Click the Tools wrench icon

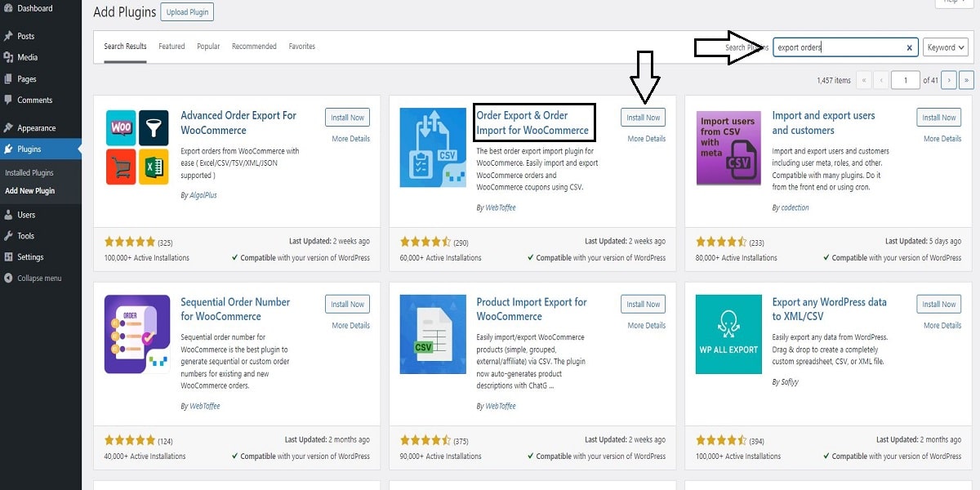coord(8,236)
